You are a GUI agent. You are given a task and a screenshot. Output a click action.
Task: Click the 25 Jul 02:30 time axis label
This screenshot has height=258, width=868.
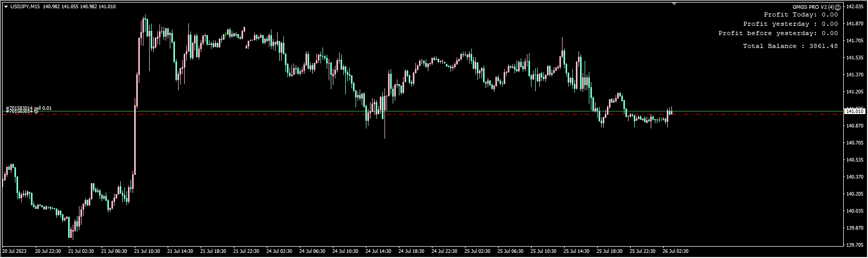click(x=477, y=251)
